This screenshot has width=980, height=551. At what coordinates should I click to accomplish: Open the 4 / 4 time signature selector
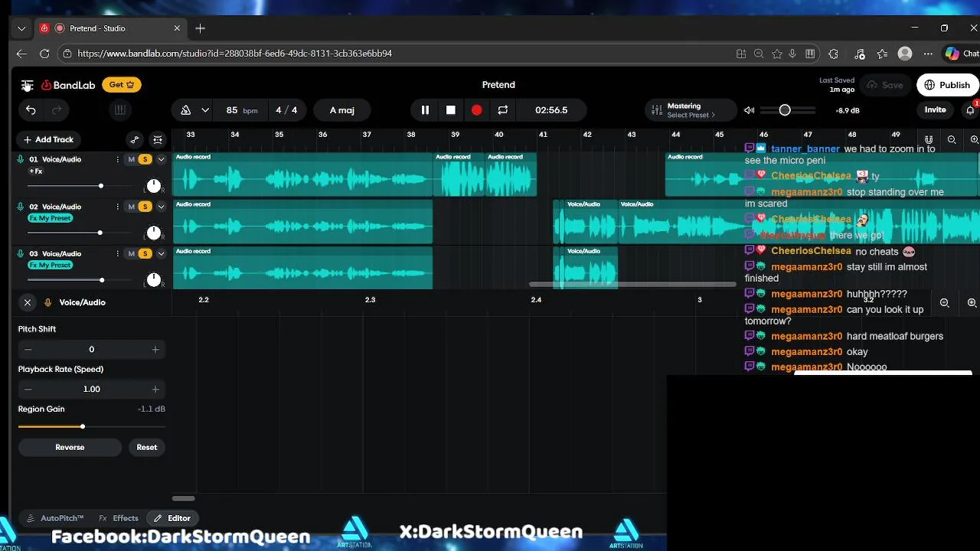(x=286, y=110)
